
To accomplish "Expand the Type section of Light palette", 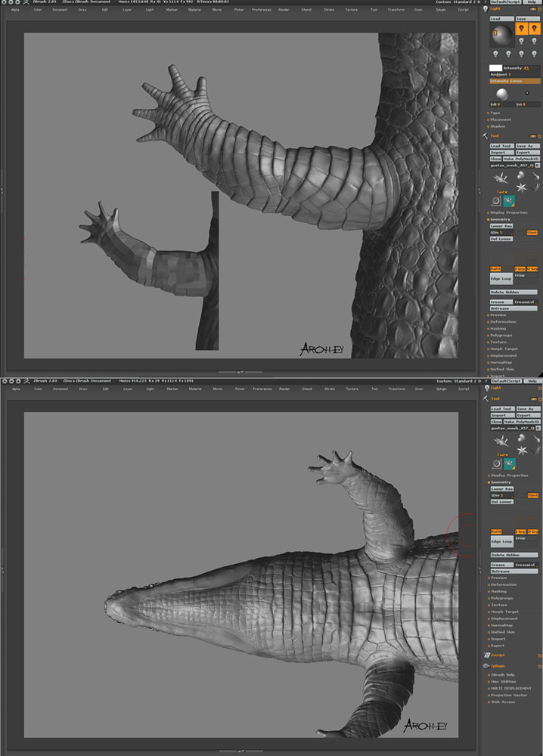I will (495, 113).
